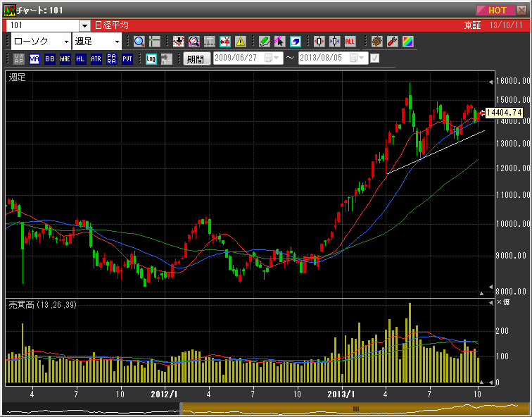
Task: Click the magnifier search icon in toolbar
Action: [139, 42]
